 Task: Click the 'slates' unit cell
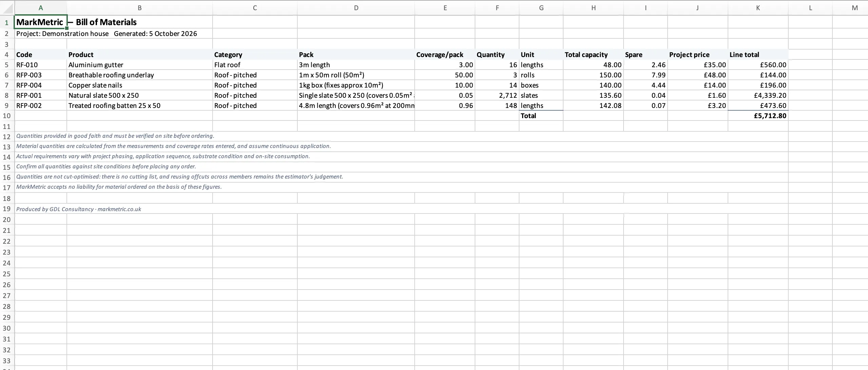pos(541,95)
